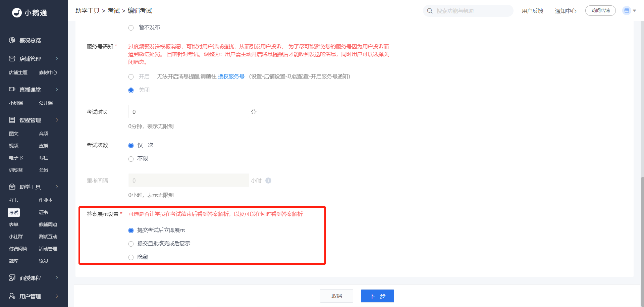Image resolution: width=644 pixels, height=307 pixels.
Task: Open 电子书 sidebar item
Action: 16,158
